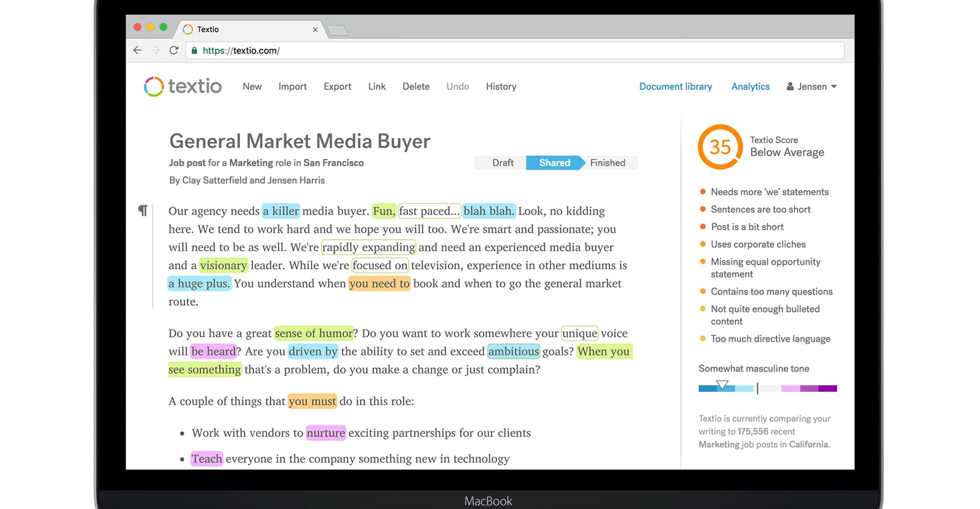Click the green padlock in address bar
The height and width of the screenshot is (509, 980).
[x=195, y=50]
